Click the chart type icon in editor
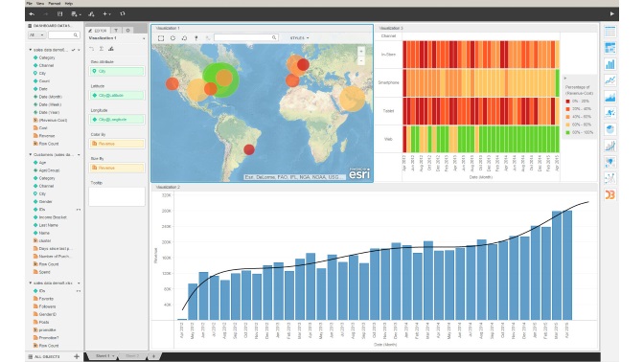 111,49
